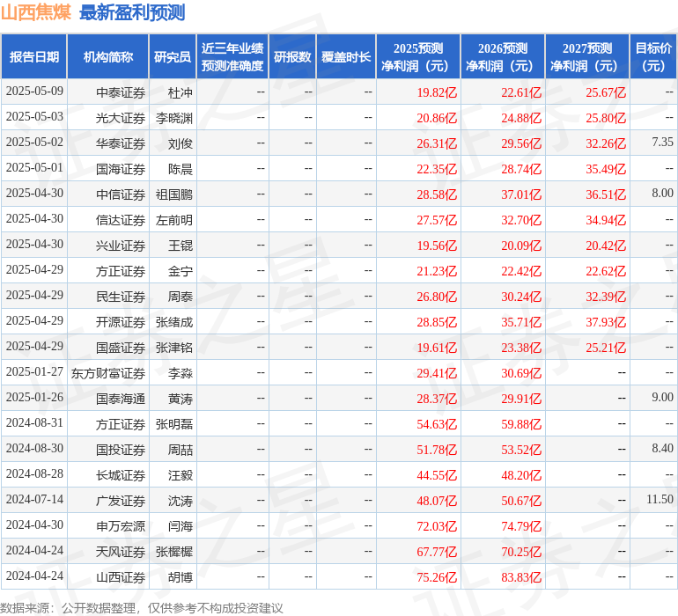Sort by the 报告日期 column header
This screenshot has height=616, width=678.
pyautogui.click(x=34, y=57)
